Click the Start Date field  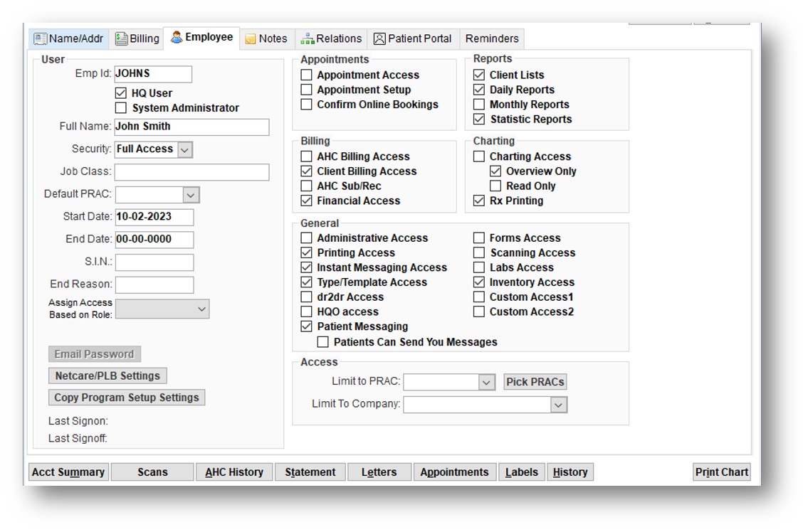coord(154,217)
